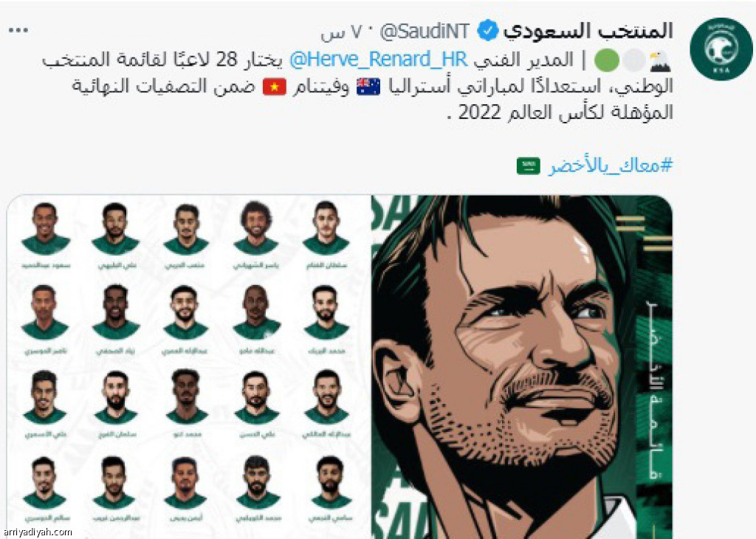The width and height of the screenshot is (756, 539).
Task: Select the bald player portrait in second row
Action: (x=256, y=312)
